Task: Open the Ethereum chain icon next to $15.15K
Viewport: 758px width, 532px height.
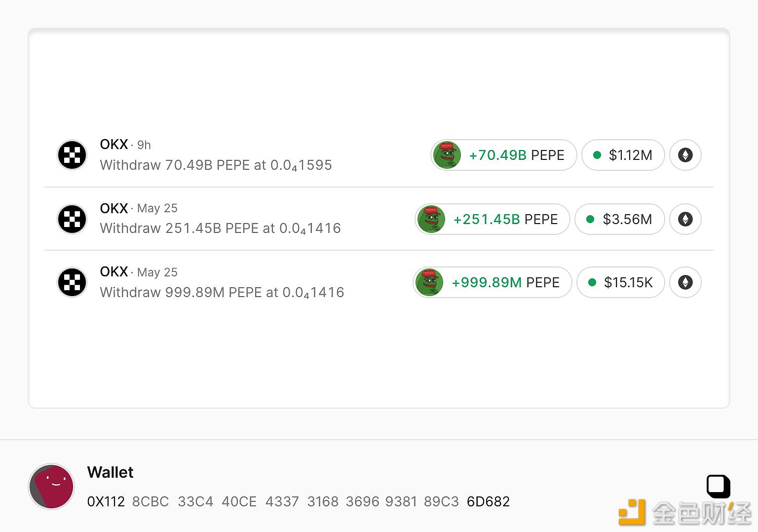Action: click(x=685, y=282)
